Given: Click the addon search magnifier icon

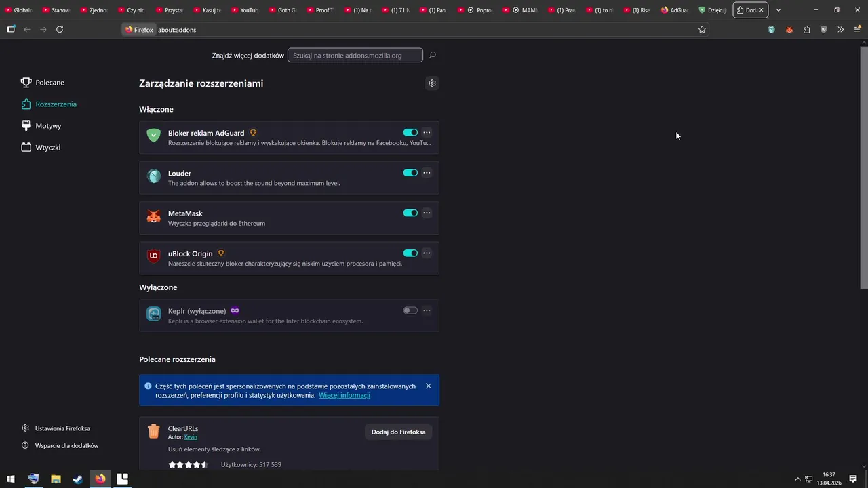Looking at the screenshot, I should tap(433, 55).
